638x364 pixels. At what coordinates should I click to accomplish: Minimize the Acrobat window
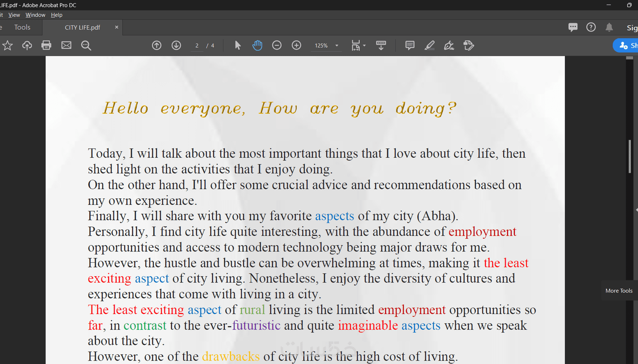[x=609, y=5]
